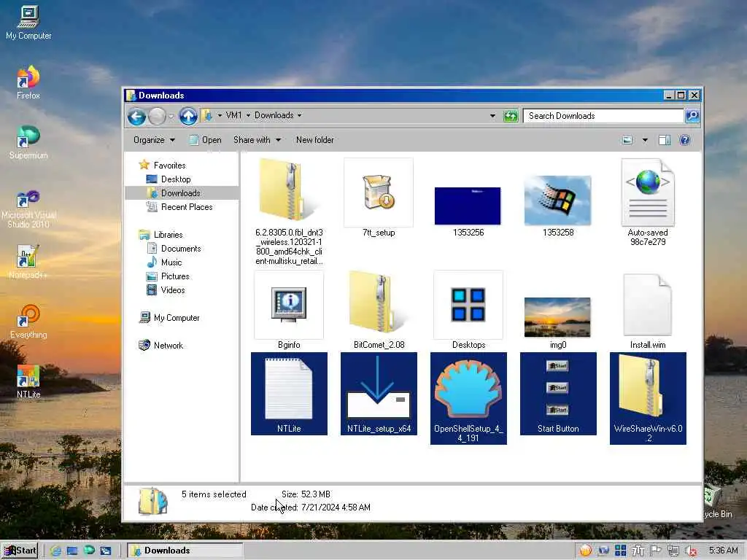This screenshot has width=747, height=560.
Task: Open the recent pages dropdown beside Forward
Action: pyautogui.click(x=171, y=116)
